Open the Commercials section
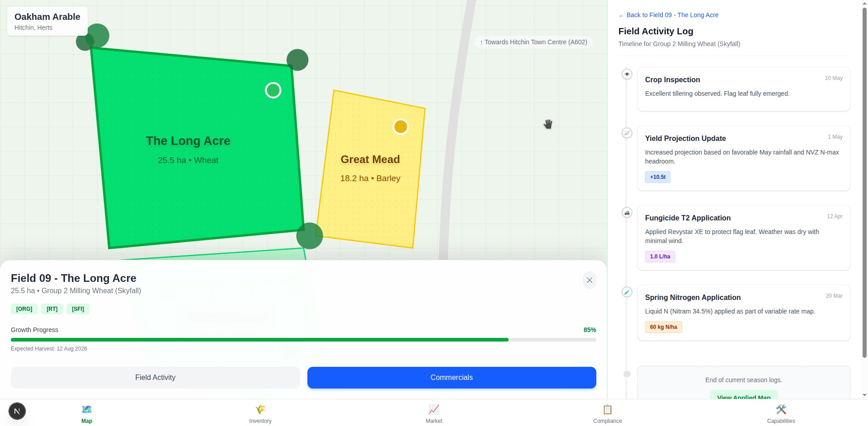Viewport: 868px width, 426px height. pyautogui.click(x=452, y=378)
